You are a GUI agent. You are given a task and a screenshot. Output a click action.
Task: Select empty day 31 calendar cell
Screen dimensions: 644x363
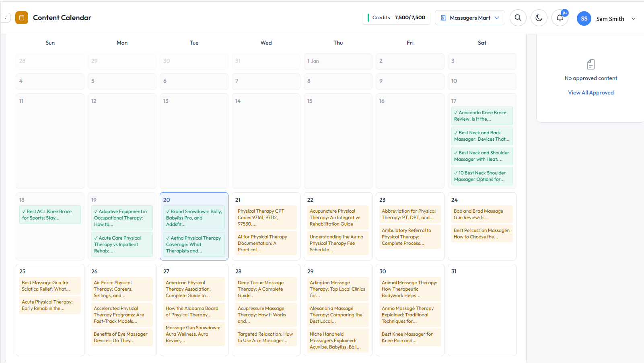pos(481,314)
